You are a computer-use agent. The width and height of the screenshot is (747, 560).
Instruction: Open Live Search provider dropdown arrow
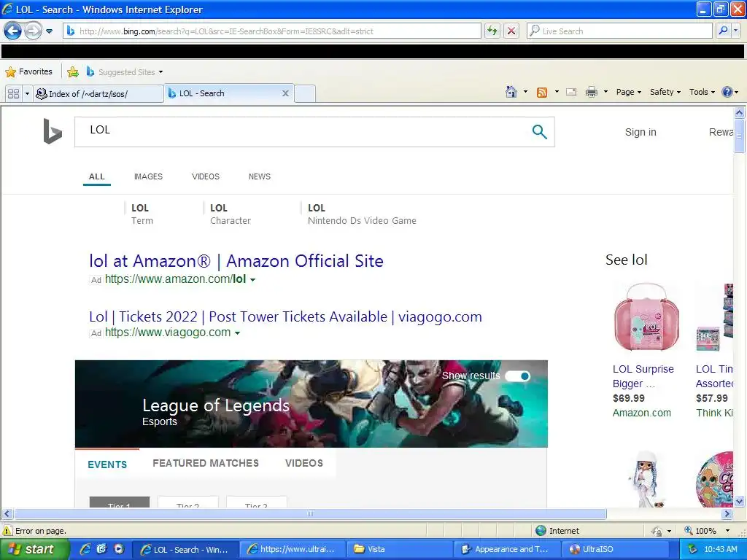click(736, 31)
